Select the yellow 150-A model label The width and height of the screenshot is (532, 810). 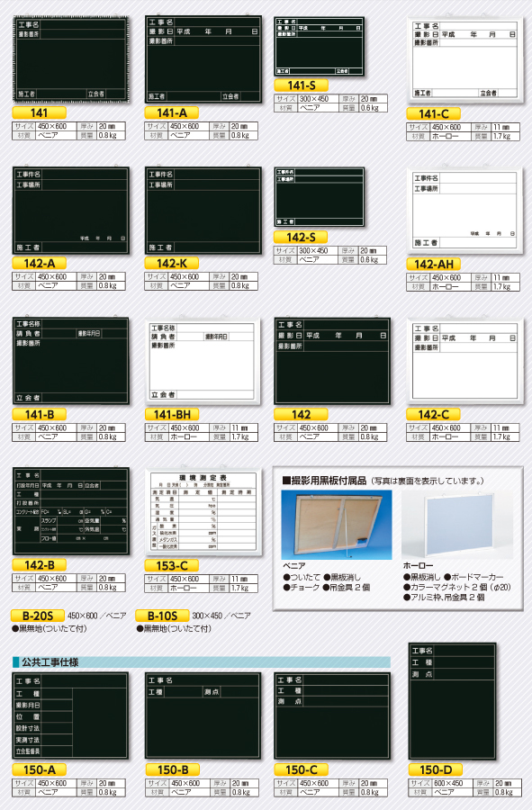click(x=40, y=769)
